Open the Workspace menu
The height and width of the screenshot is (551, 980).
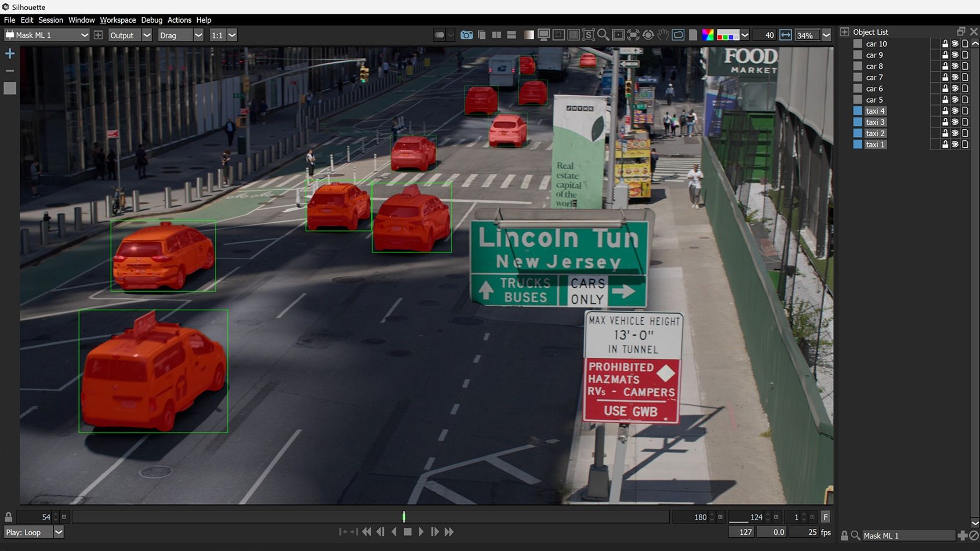point(118,20)
